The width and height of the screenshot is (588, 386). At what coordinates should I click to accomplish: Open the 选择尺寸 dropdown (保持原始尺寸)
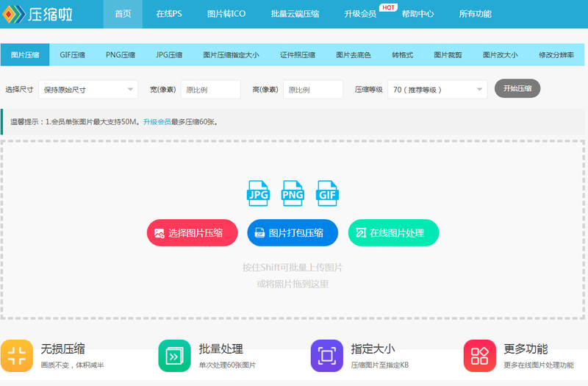[88, 90]
